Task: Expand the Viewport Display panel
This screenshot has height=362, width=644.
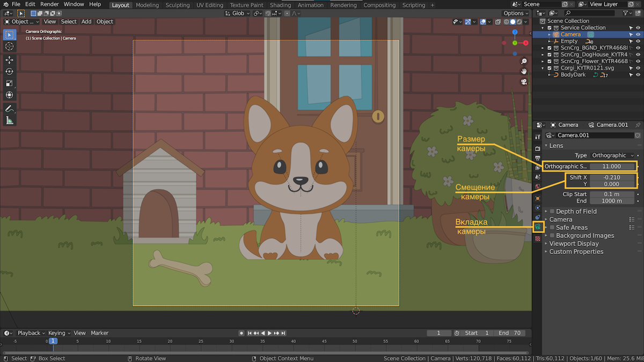Action: point(573,243)
